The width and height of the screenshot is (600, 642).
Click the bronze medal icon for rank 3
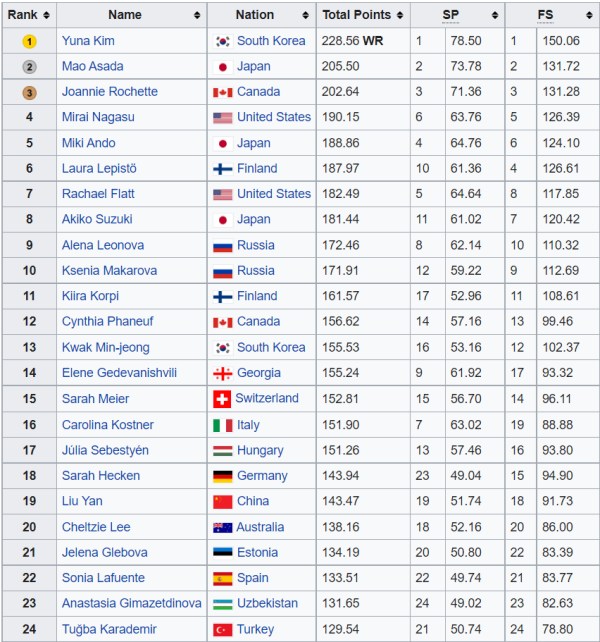(x=30, y=92)
